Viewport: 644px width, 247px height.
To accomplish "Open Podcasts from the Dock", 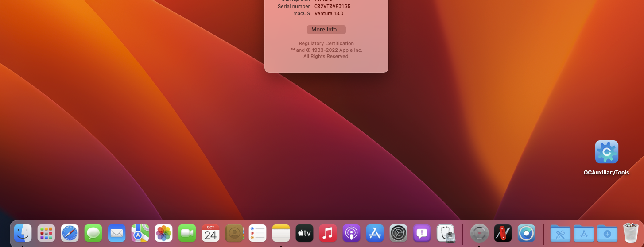I will pos(351,233).
